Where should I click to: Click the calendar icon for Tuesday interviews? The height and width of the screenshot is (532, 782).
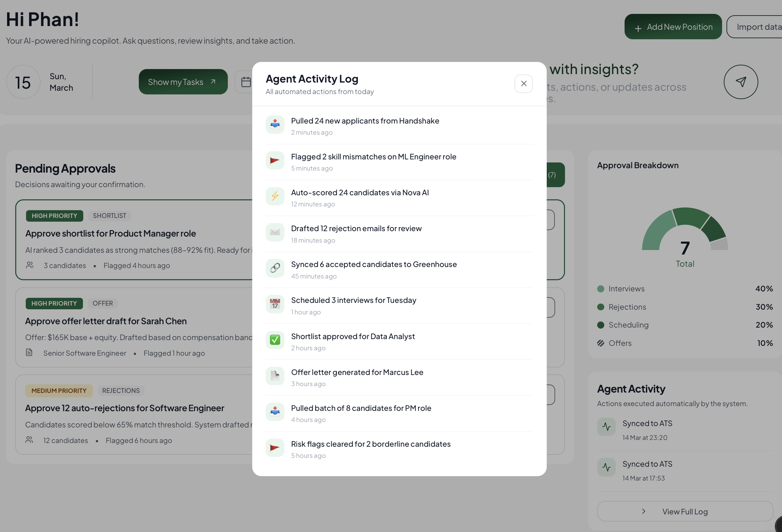275,304
